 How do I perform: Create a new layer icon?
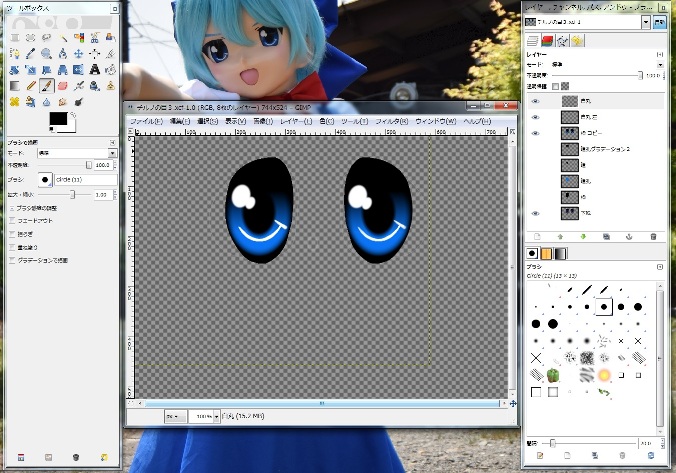click(x=537, y=237)
